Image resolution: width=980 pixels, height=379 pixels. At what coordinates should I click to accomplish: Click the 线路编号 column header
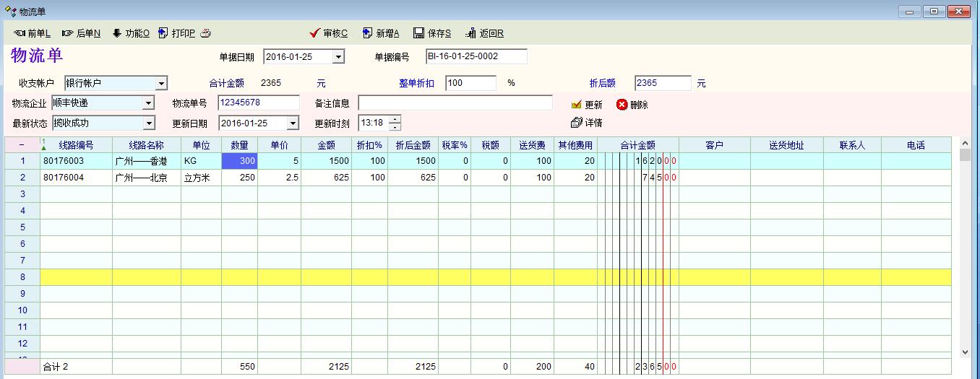75,145
